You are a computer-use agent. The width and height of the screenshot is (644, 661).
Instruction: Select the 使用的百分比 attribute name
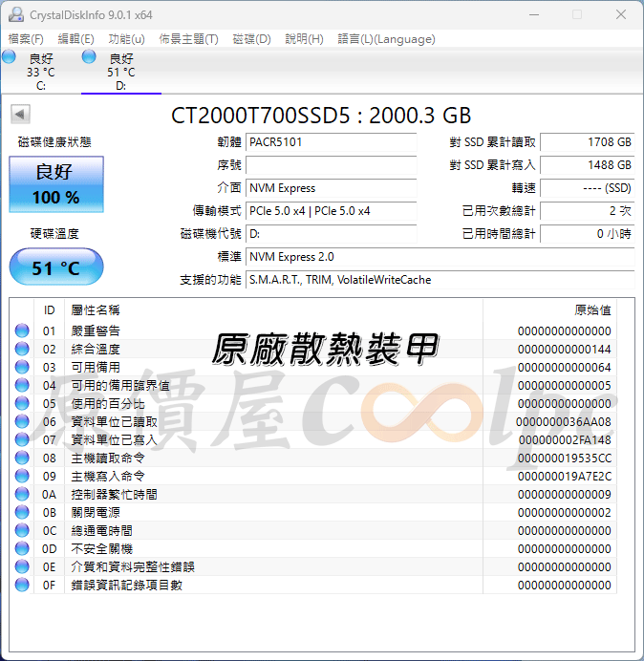click(x=108, y=403)
